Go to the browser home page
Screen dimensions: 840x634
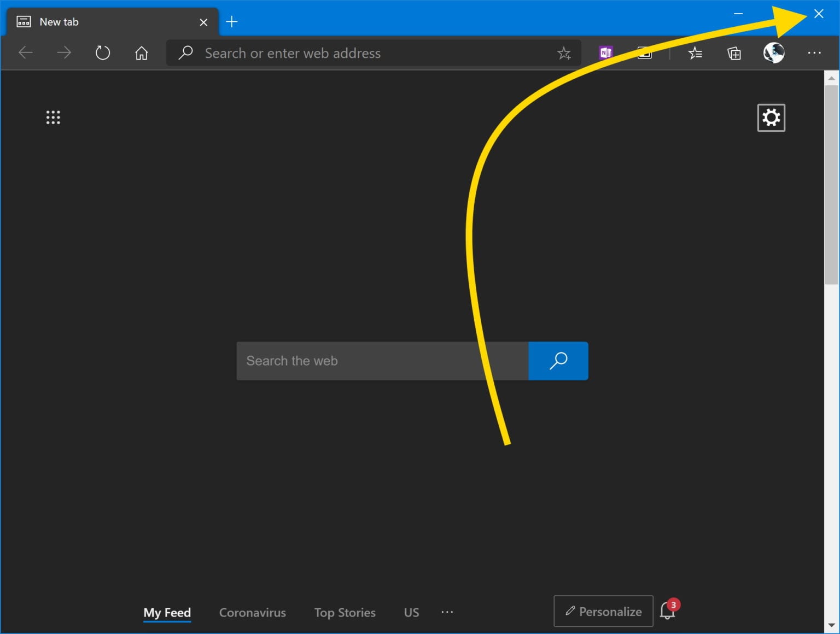click(141, 52)
